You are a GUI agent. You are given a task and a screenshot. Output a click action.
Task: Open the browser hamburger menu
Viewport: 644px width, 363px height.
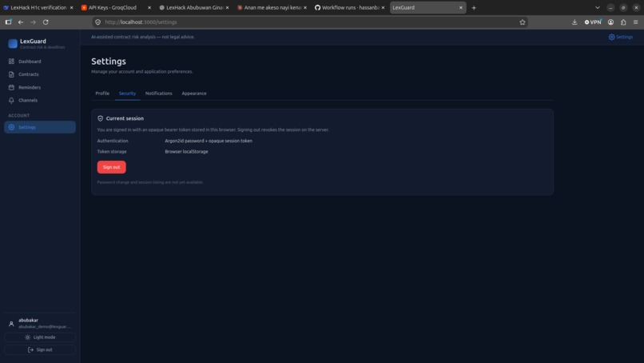pyautogui.click(x=635, y=22)
